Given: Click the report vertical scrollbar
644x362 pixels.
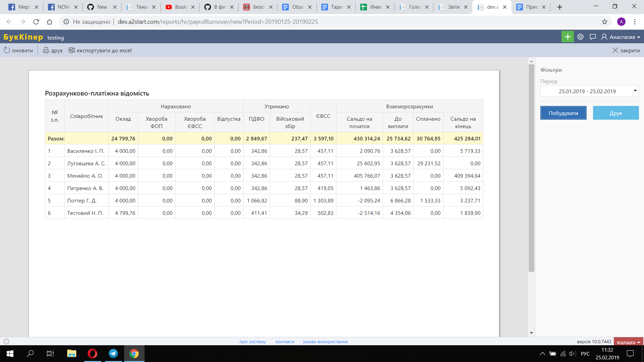Looking at the screenshot, I should (531, 168).
